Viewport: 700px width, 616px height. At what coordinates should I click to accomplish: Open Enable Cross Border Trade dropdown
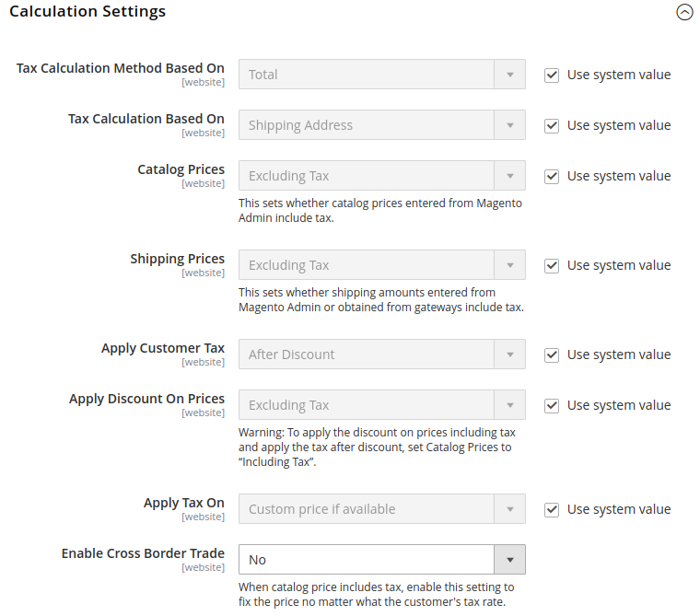pyautogui.click(x=367, y=560)
